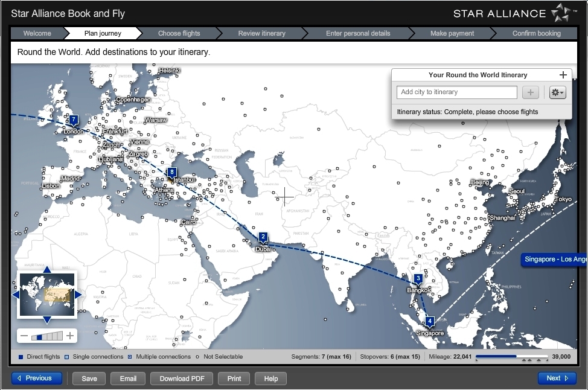Click the Email button

point(128,379)
